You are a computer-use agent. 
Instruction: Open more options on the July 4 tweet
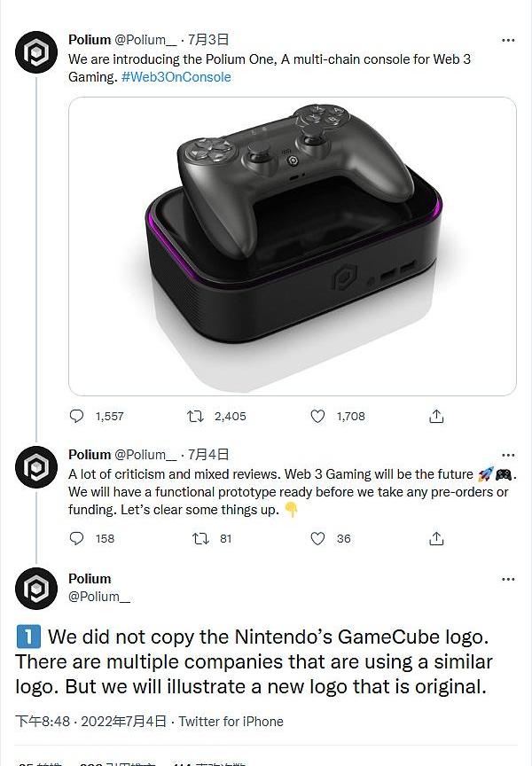point(508,455)
